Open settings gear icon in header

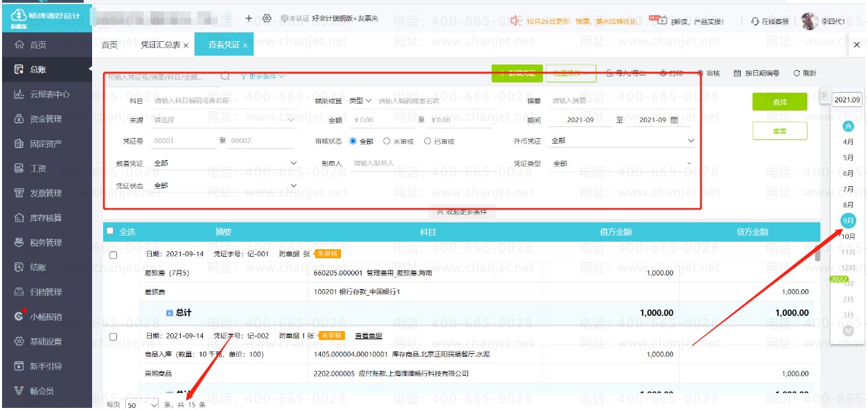point(267,19)
